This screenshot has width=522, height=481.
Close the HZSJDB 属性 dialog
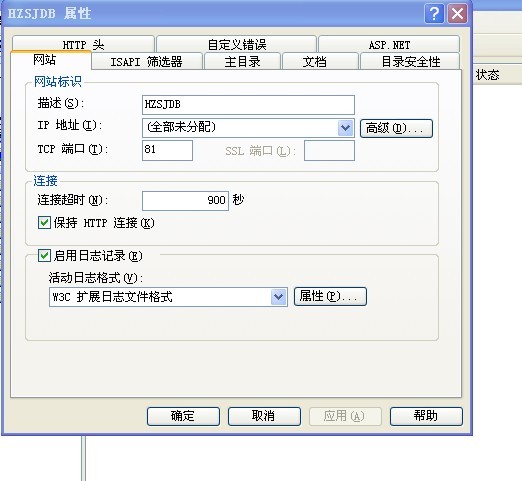tap(457, 14)
